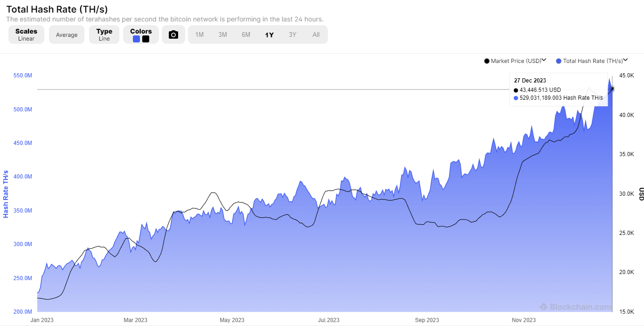Image resolution: width=644 pixels, height=330 pixels.
Task: Click the 45.0K USD axis label
Action: [626, 76]
